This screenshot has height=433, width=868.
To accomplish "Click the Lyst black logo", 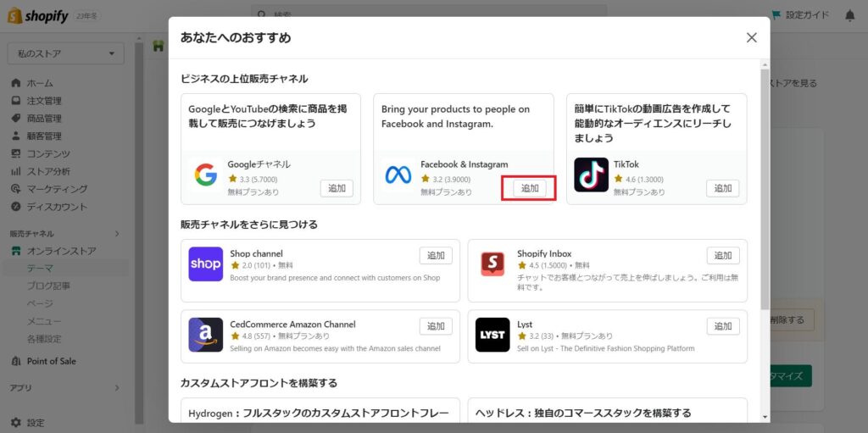I will click(492, 335).
